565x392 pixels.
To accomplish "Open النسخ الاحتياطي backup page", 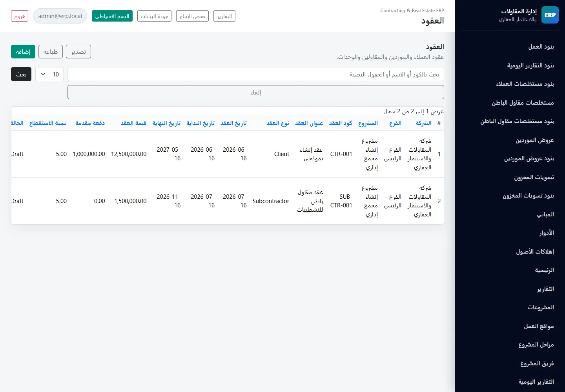I will (x=112, y=16).
